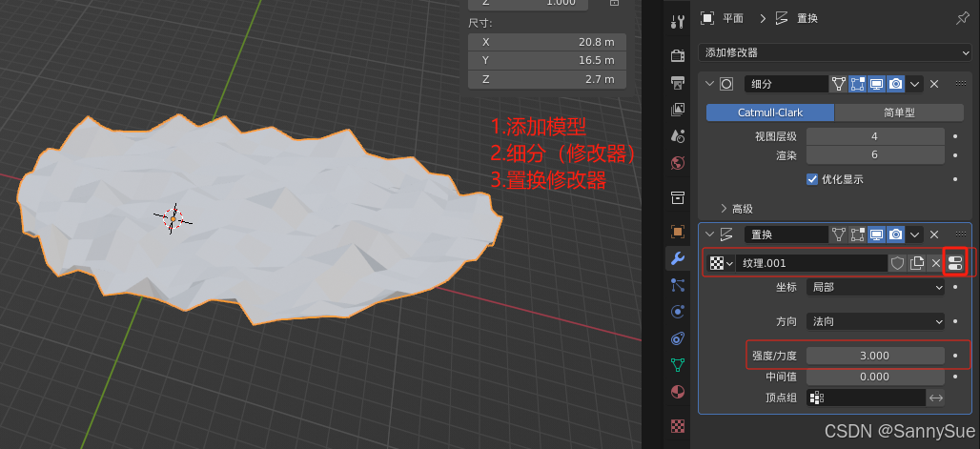The image size is (980, 449).
Task: Click the fake user shield for 纹理.001
Action: pyautogui.click(x=897, y=263)
